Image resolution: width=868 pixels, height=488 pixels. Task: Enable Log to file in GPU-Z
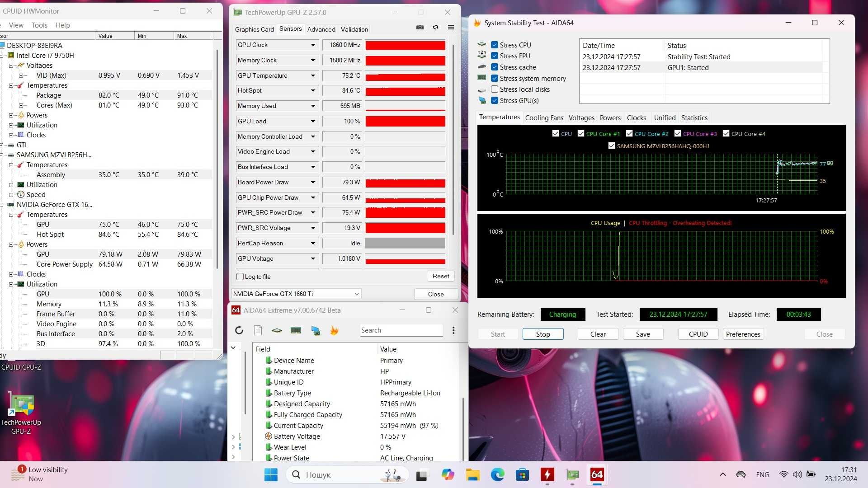tap(240, 277)
